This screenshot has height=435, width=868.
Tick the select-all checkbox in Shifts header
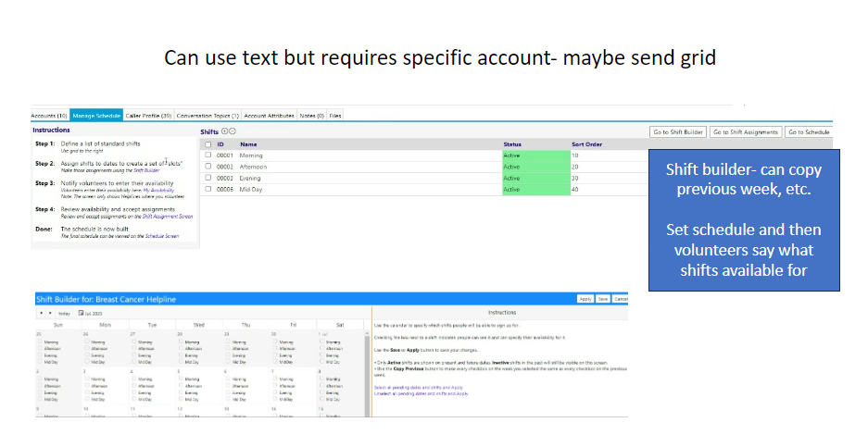pos(208,144)
